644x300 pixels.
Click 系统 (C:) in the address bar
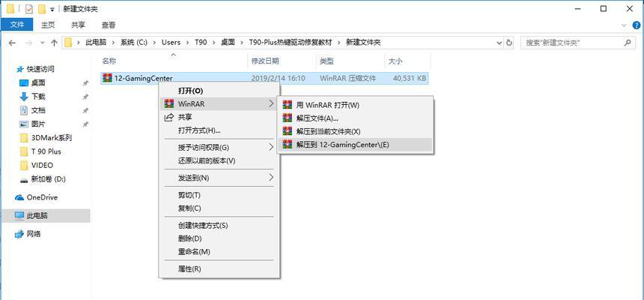[x=133, y=43]
